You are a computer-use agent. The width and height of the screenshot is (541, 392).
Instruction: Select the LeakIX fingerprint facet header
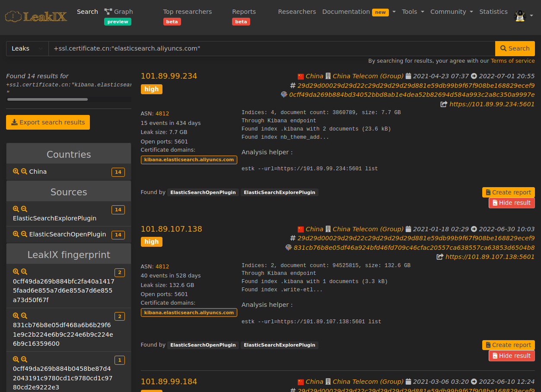[69, 255]
